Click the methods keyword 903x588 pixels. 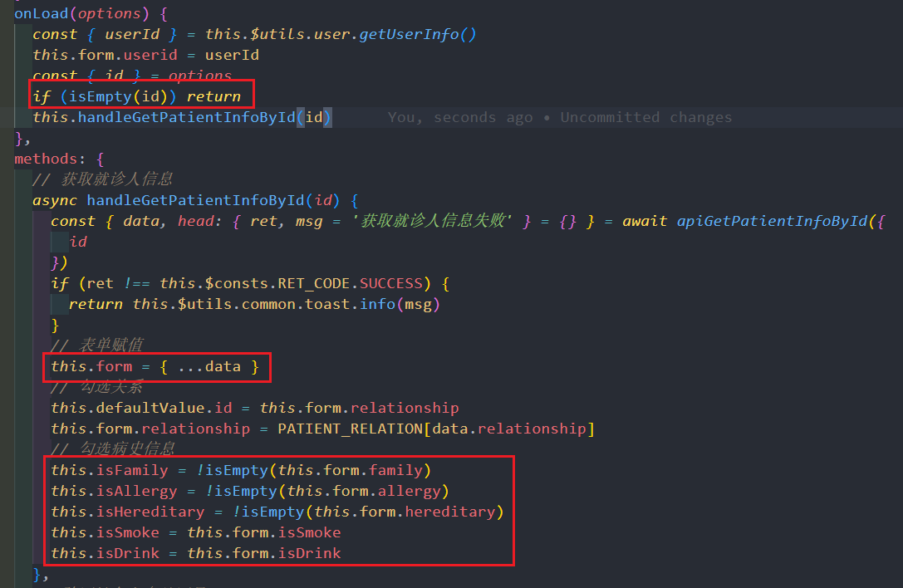point(46,159)
